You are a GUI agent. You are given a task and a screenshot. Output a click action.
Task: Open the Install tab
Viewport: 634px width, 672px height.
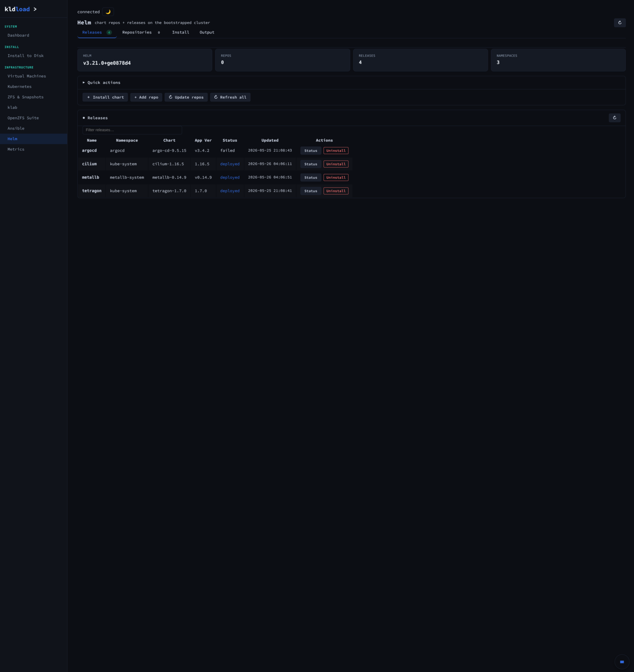[181, 33]
